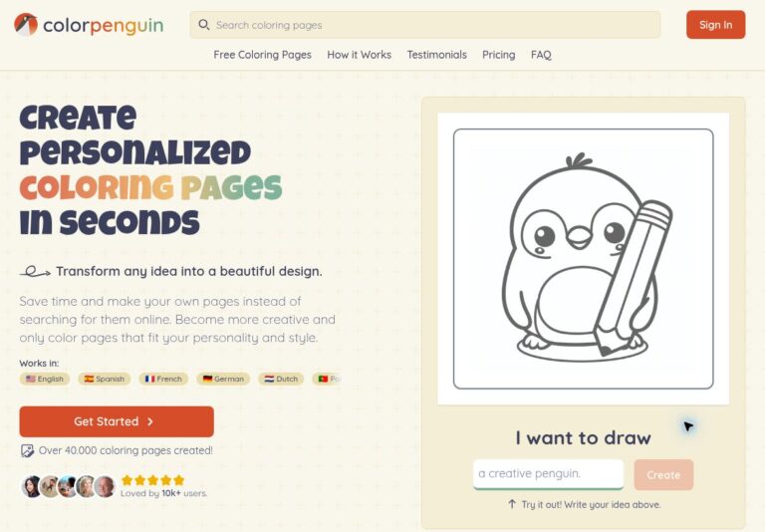This screenshot has width=765, height=532.
Task: Click the 'I want to draw' heading
Action: click(x=583, y=437)
